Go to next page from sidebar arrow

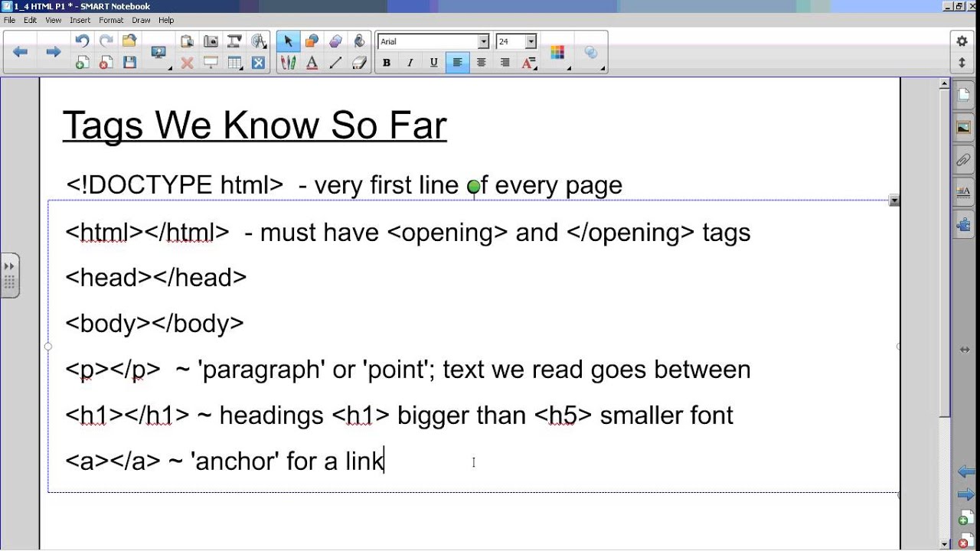(965, 495)
